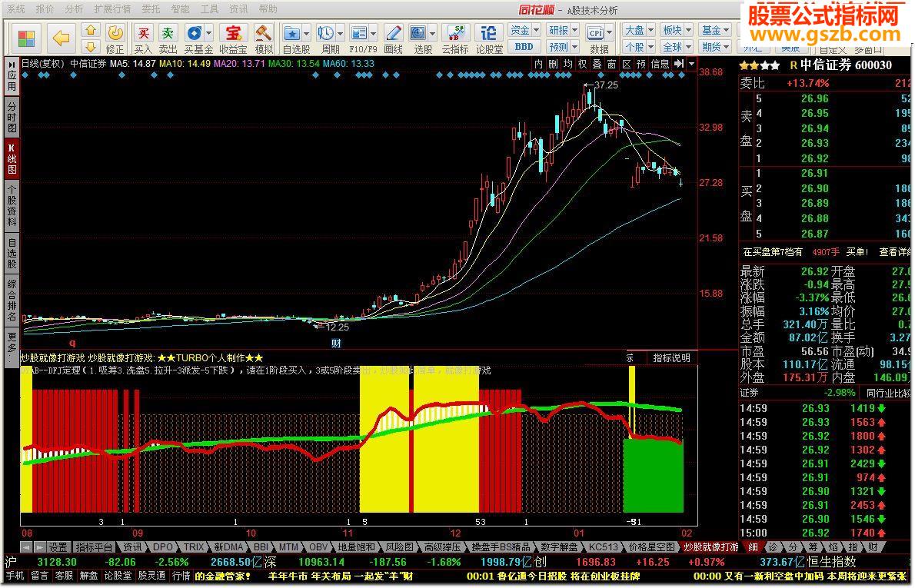Click the BBD toolbar button
This screenshot has height=588, width=915.
tap(524, 47)
